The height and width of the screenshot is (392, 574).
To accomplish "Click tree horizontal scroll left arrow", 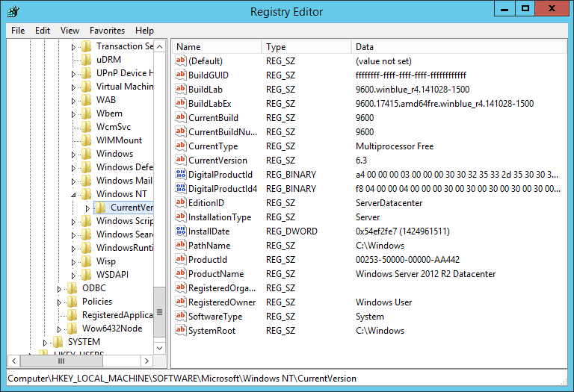I will pos(14,361).
